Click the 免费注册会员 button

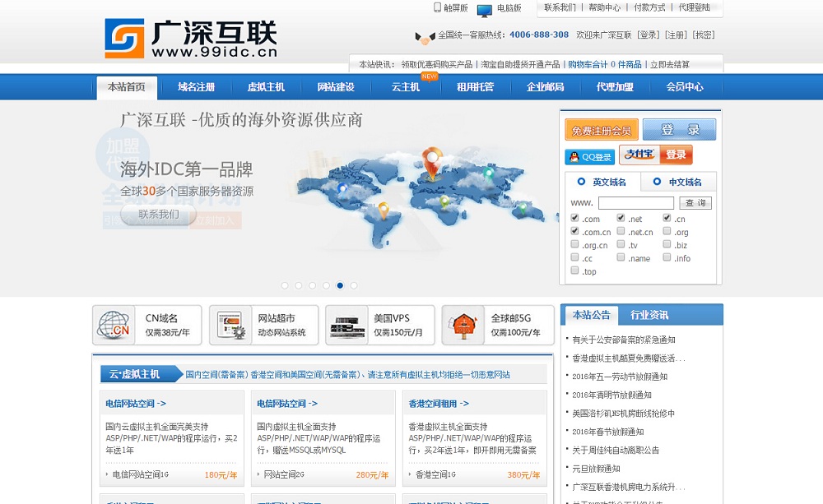601,130
